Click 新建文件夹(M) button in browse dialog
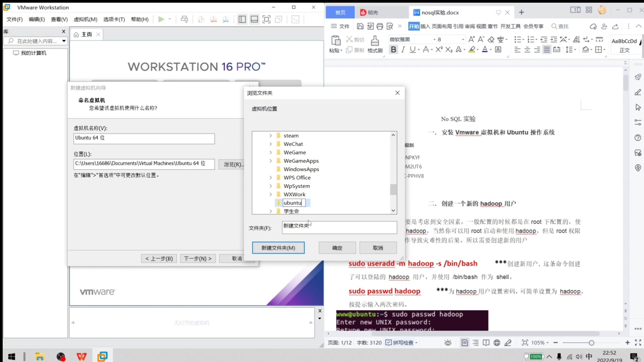 click(278, 248)
